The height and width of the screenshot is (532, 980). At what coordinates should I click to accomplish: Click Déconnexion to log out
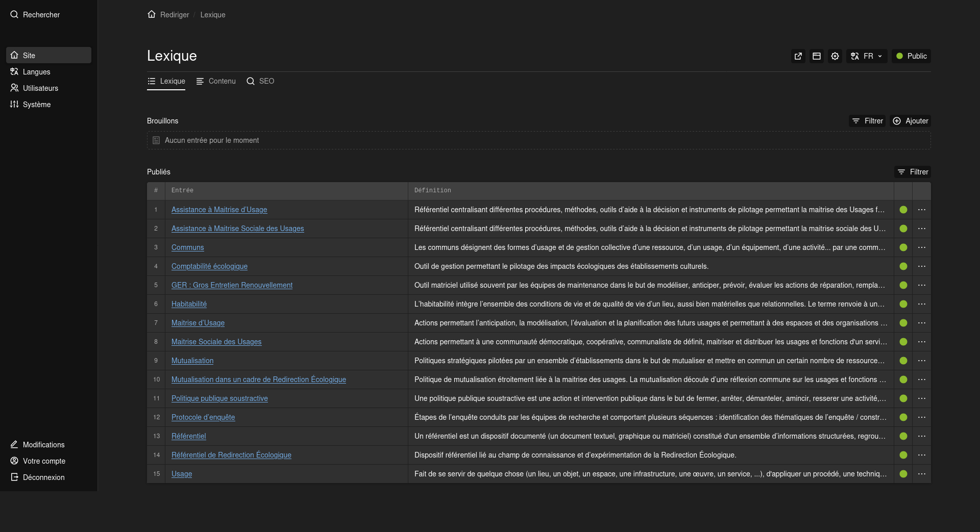(43, 477)
